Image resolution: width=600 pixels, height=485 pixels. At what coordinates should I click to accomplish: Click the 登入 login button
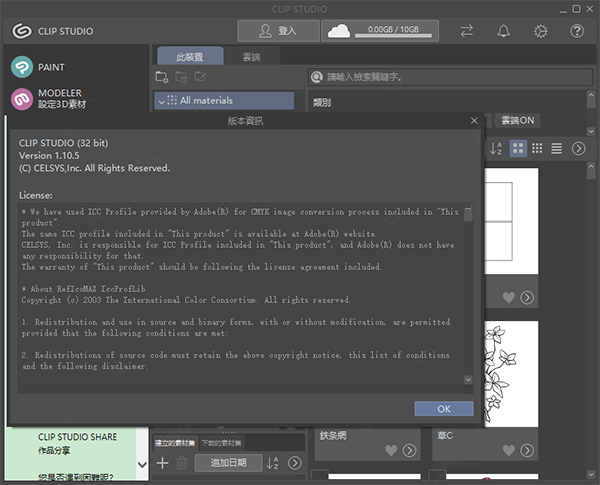pyautogui.click(x=277, y=31)
